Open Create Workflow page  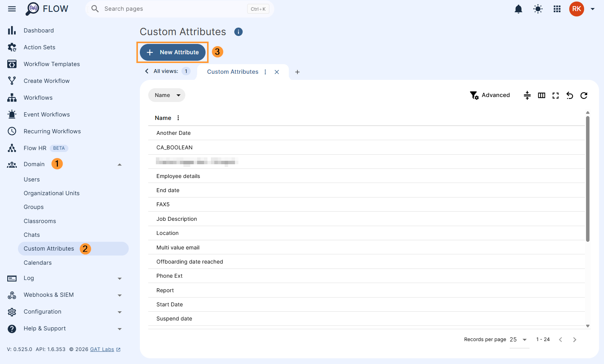47,81
